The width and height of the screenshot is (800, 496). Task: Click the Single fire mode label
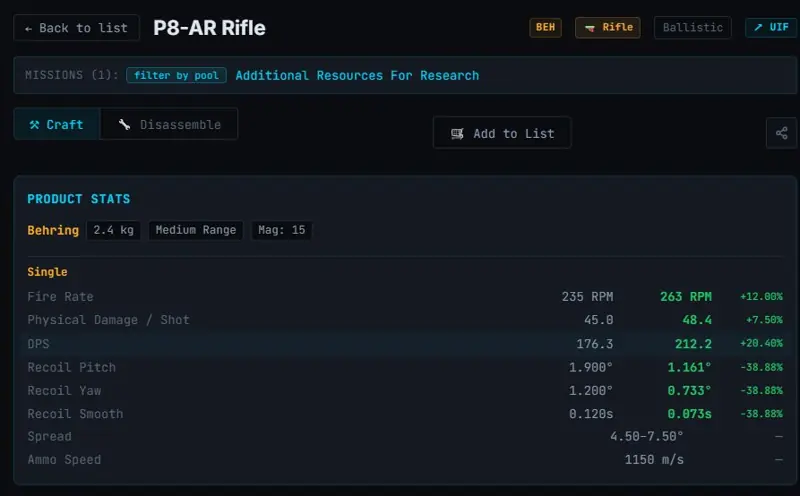point(47,271)
